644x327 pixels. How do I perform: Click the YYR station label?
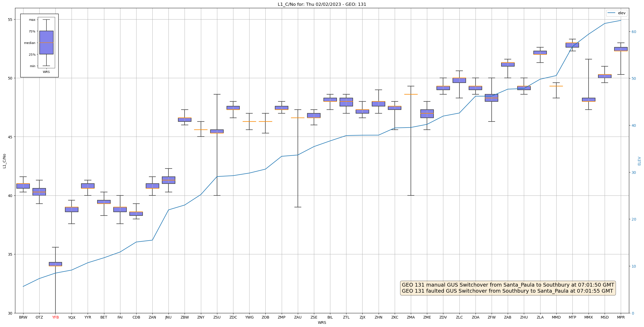click(88, 317)
